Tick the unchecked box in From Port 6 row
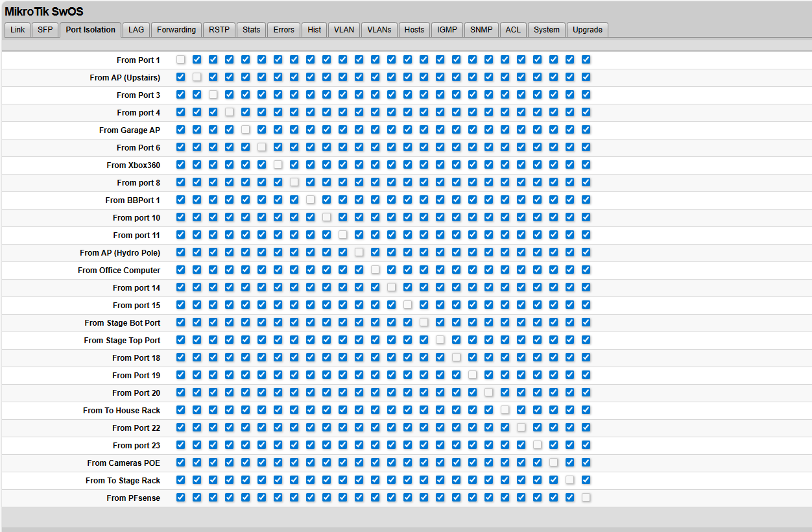812x532 pixels. pyautogui.click(x=261, y=147)
